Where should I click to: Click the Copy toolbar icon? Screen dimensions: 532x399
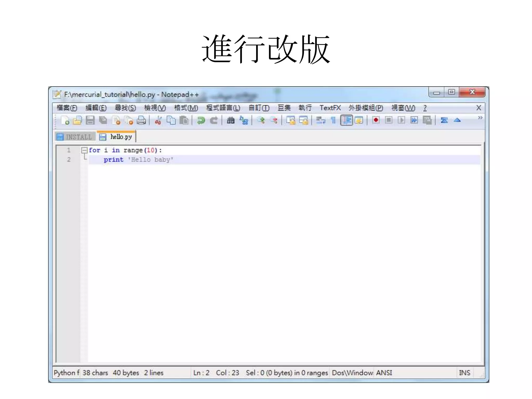click(x=171, y=121)
